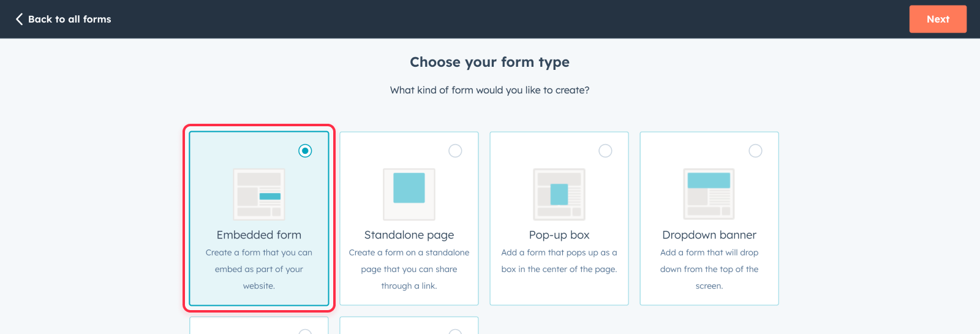Click the Dropdown banner illustration icon
The width and height of the screenshot is (980, 334).
coord(709,194)
